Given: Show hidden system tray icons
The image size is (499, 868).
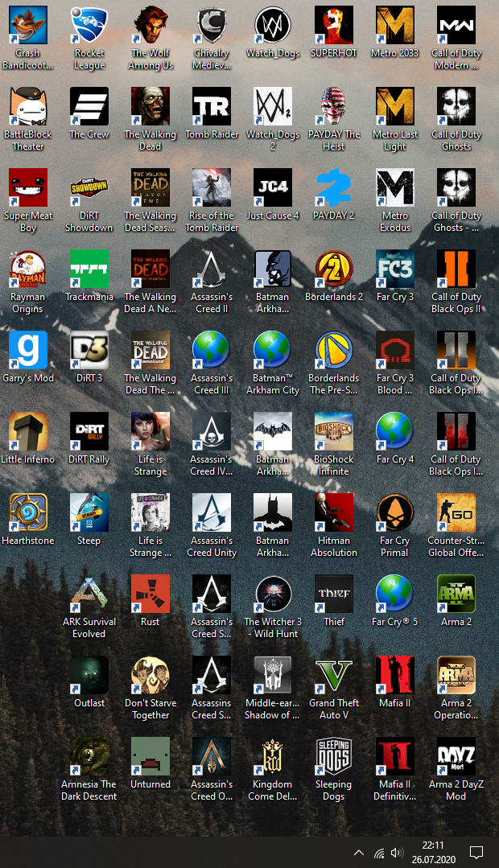Looking at the screenshot, I should click(358, 853).
